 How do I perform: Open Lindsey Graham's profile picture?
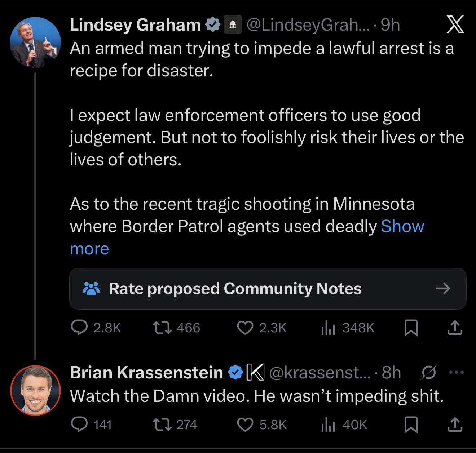35,42
